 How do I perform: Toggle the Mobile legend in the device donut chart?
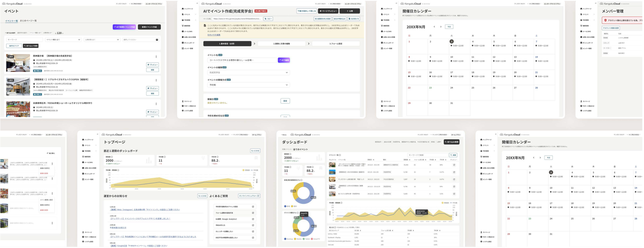click(x=298, y=239)
